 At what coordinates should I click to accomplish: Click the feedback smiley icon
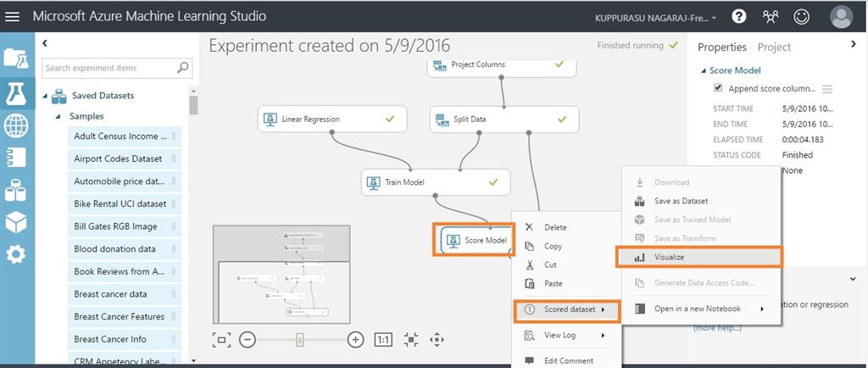[801, 17]
